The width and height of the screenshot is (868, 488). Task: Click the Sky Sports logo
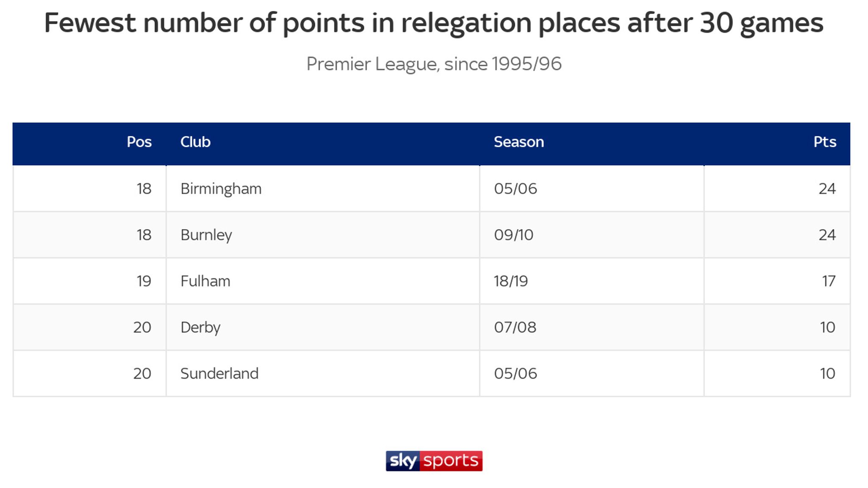coord(434,460)
